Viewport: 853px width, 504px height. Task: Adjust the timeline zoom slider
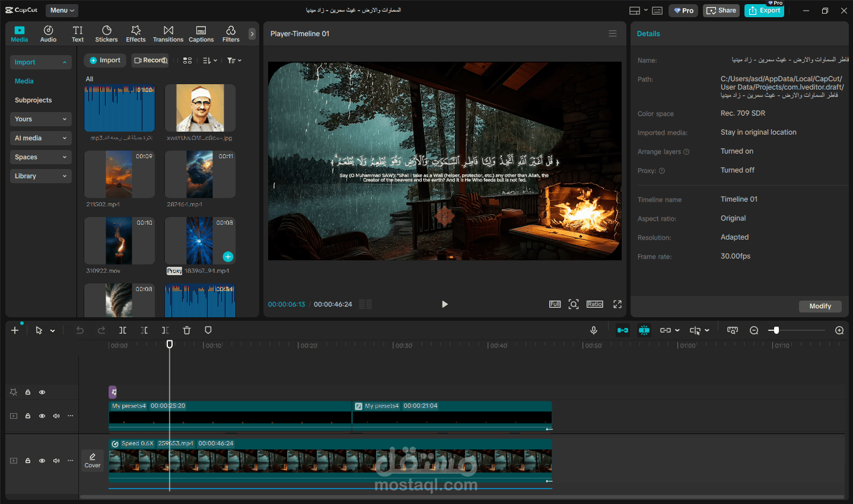[x=777, y=330]
